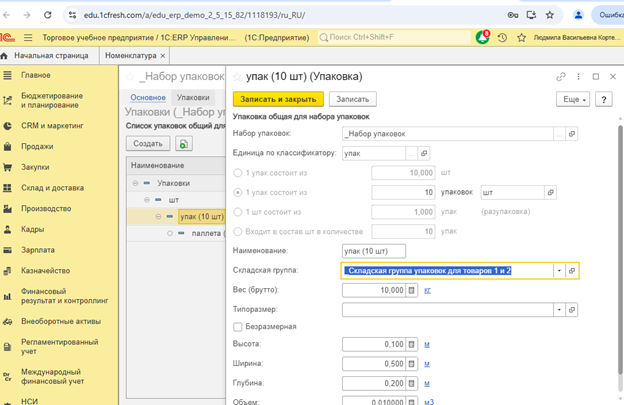This screenshot has height=405, width=624.
Task: Click the Производство section icon
Action: pyautogui.click(x=7, y=208)
